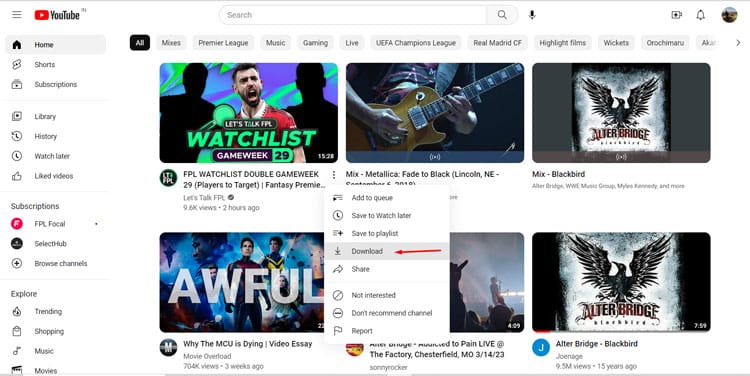The image size is (750, 376).
Task: Select Highlight films chip
Action: 562,43
